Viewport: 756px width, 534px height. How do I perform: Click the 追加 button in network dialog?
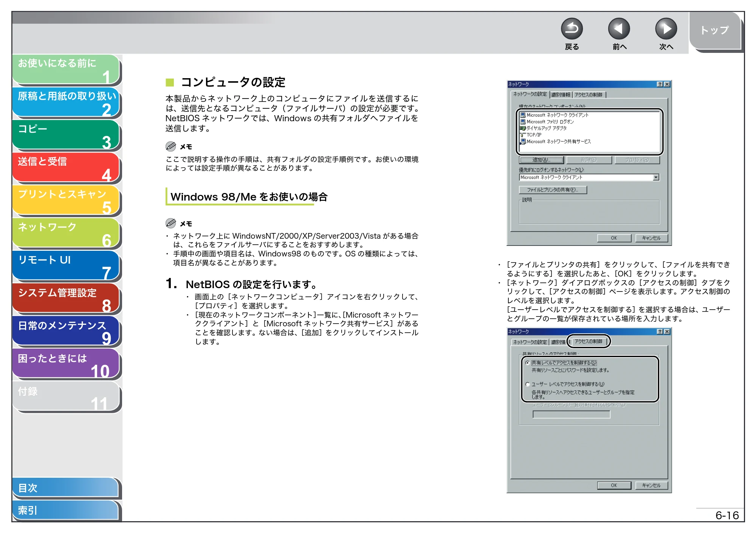pos(541,160)
